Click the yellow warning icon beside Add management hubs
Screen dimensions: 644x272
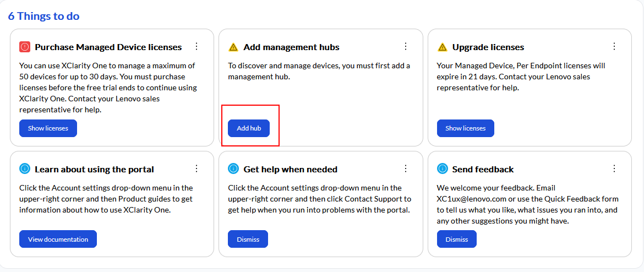coord(233,47)
